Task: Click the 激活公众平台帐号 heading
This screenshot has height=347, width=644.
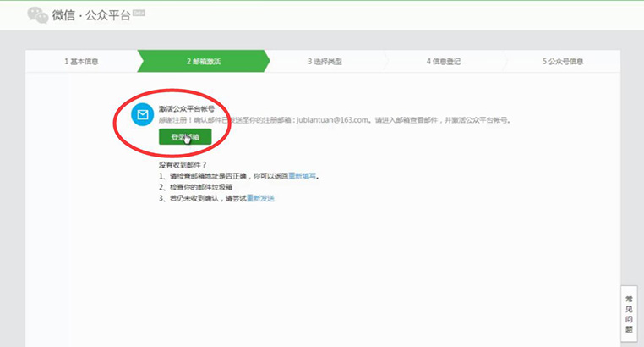Action: (x=188, y=109)
